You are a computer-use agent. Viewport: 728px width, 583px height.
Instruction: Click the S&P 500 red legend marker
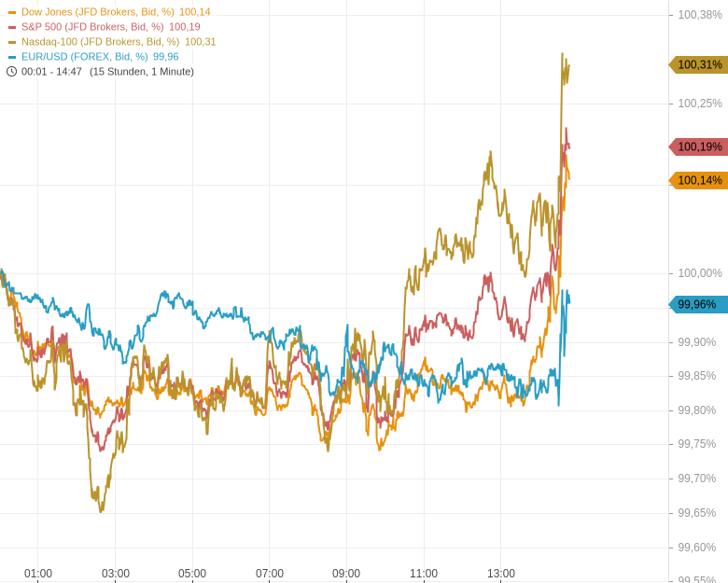[12, 27]
